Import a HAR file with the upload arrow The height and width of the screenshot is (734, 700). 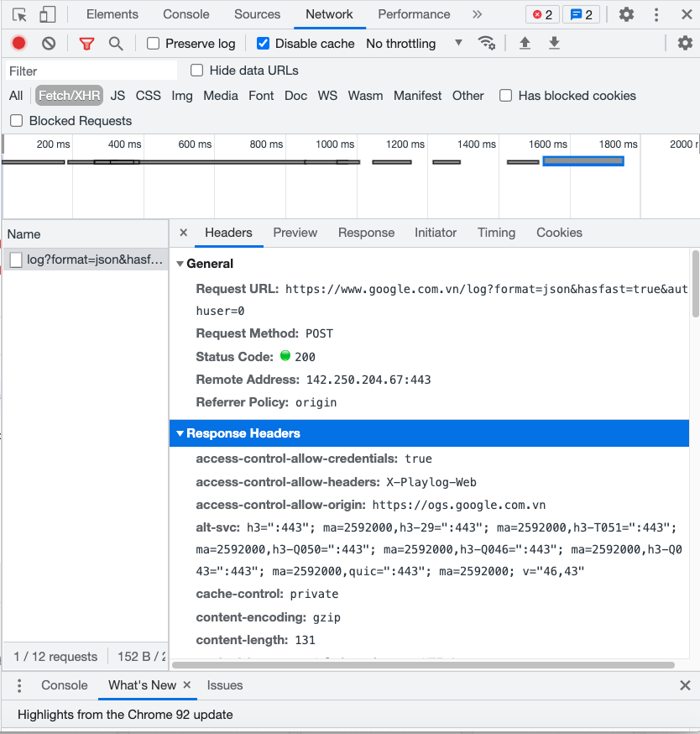tap(525, 43)
